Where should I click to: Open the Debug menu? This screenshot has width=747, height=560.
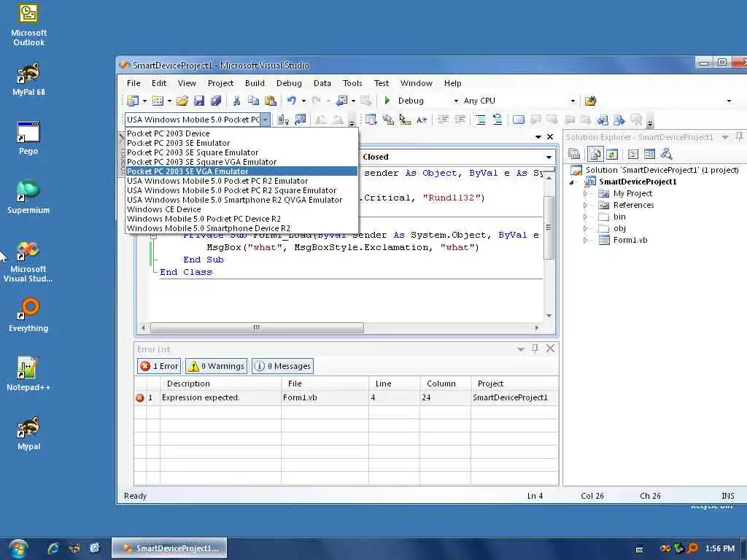[289, 83]
